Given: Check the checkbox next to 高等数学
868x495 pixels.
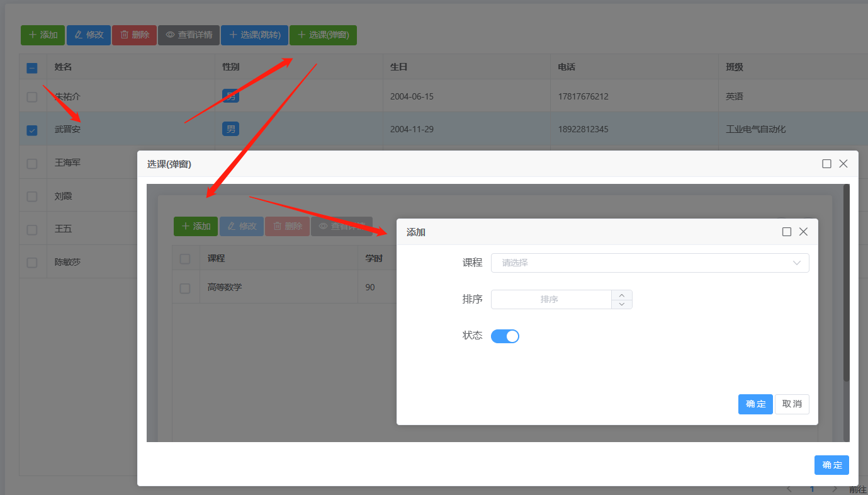Looking at the screenshot, I should coord(185,288).
